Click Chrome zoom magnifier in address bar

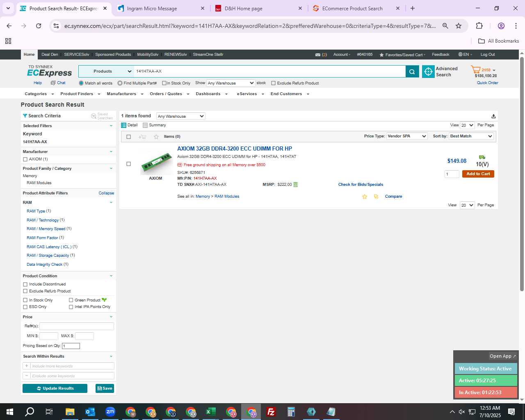point(445,26)
